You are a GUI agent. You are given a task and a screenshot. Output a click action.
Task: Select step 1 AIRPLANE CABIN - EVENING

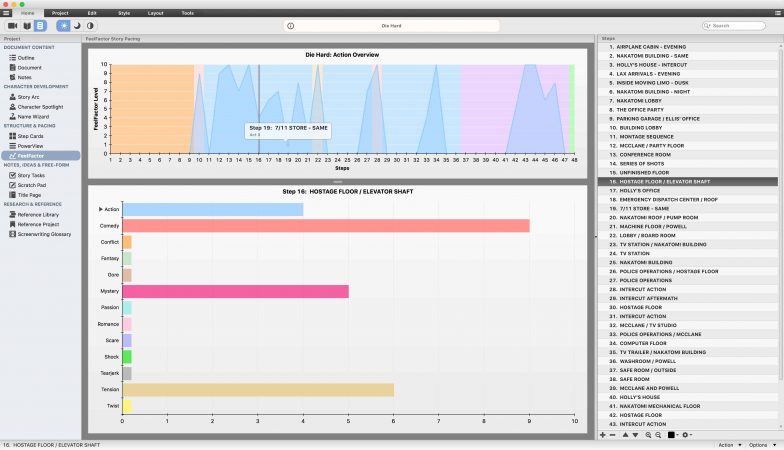[688, 47]
